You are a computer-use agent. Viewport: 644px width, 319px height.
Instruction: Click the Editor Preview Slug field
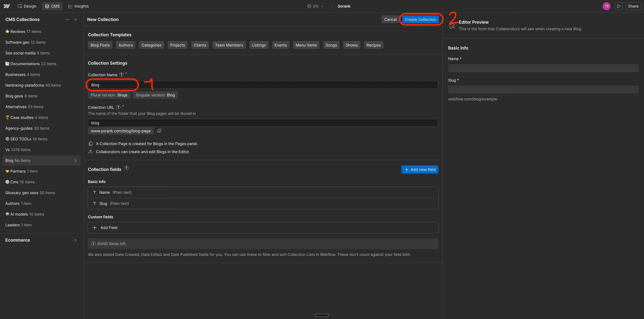click(543, 89)
